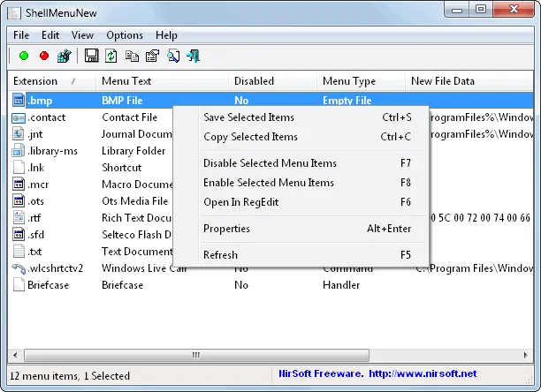Open the File menu
This screenshot has width=541, height=392.
pos(21,35)
